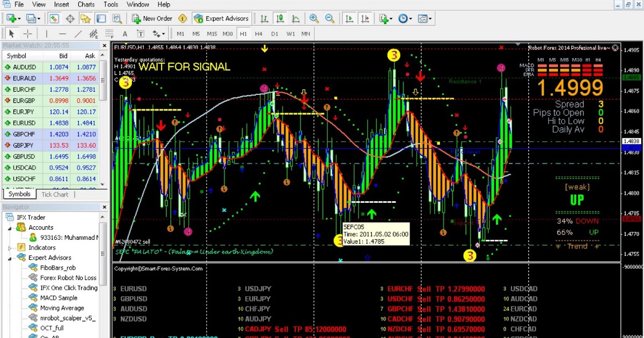Switch to the Tick Chart tab
The image size is (644, 338).
(55, 194)
